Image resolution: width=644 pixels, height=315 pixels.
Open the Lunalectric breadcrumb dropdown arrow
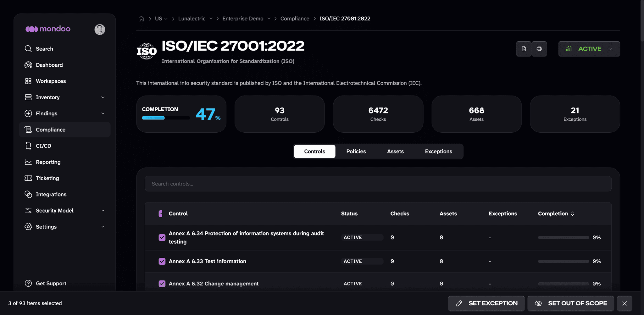(211, 19)
